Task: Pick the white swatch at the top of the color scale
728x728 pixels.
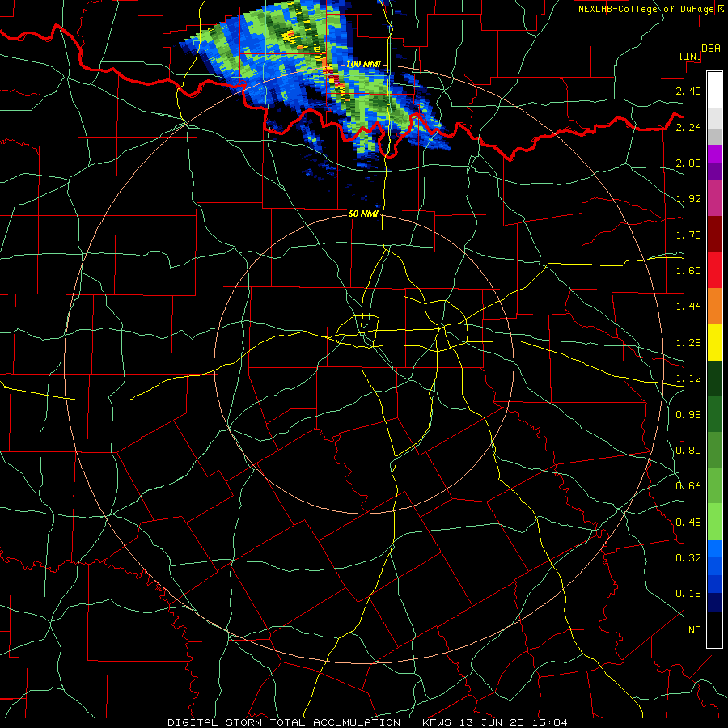Action: [714, 90]
